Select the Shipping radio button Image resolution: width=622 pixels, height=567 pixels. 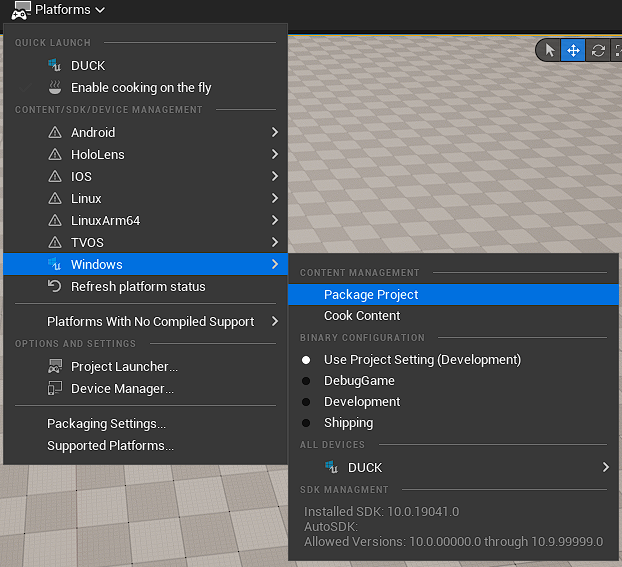pyautogui.click(x=306, y=423)
